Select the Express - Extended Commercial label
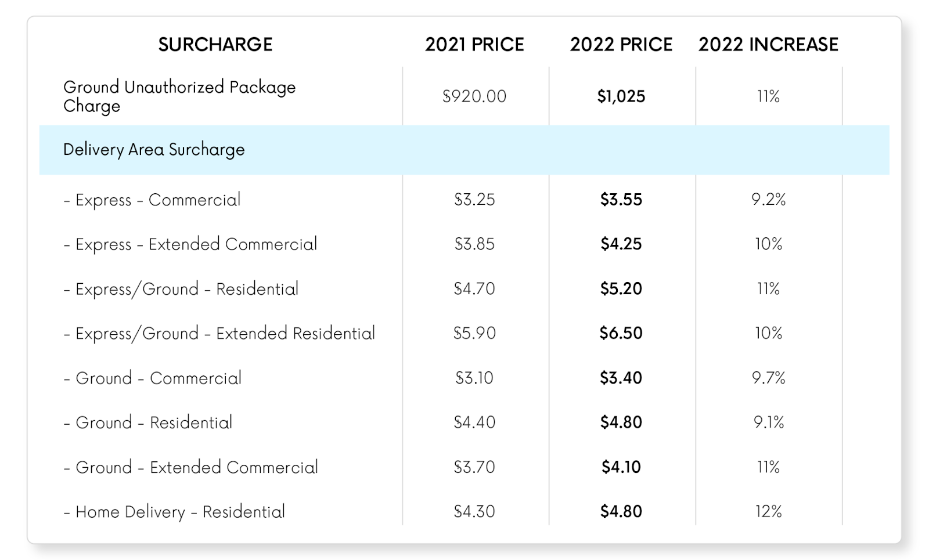Viewport: 929px width, 560px height. (190, 244)
